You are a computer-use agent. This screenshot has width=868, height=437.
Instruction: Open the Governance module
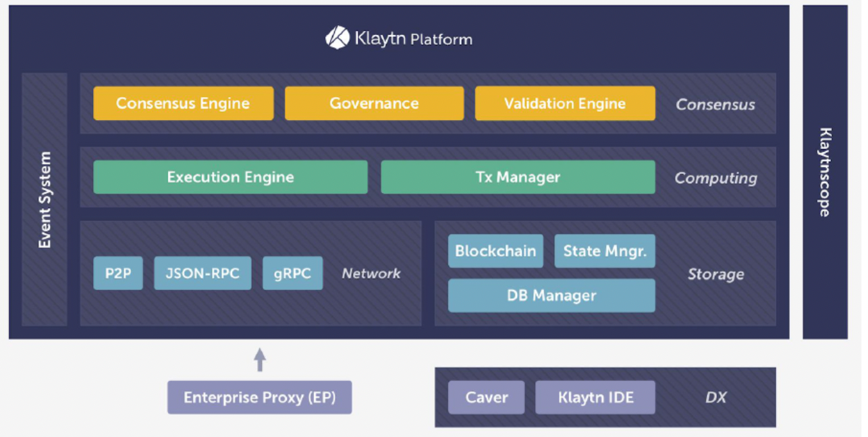374,103
